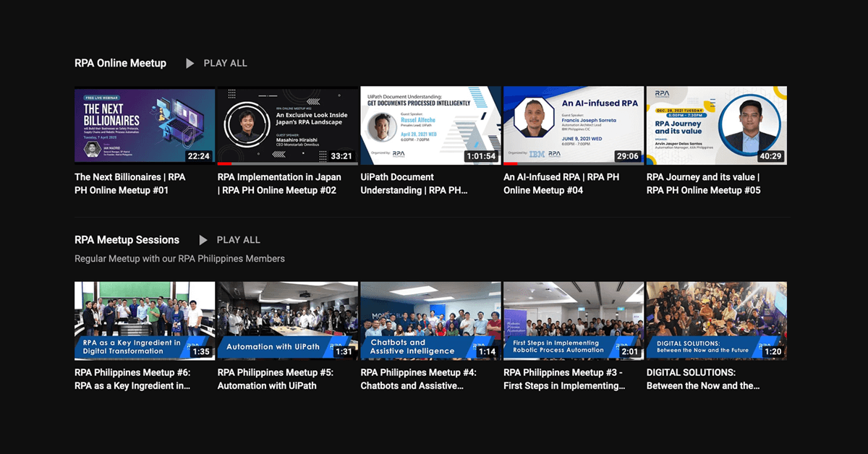Click red watch progress bar on Japan video
Image resolution: width=868 pixels, height=454 pixels.
point(224,164)
